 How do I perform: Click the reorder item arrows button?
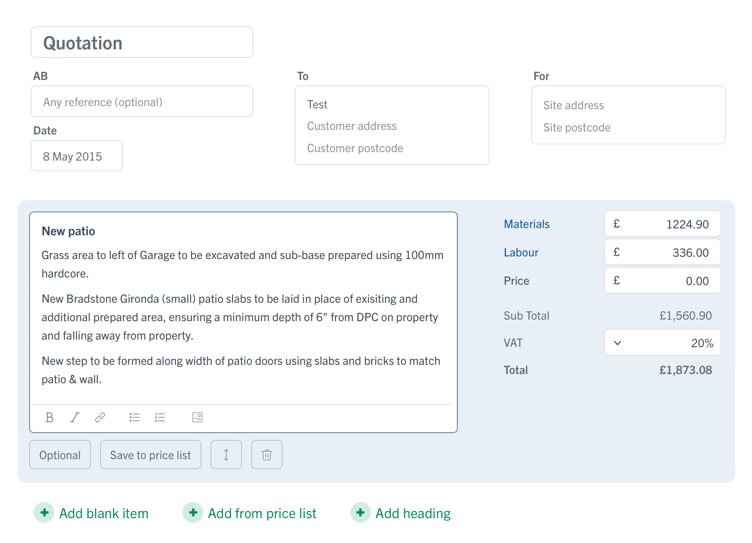click(x=226, y=455)
